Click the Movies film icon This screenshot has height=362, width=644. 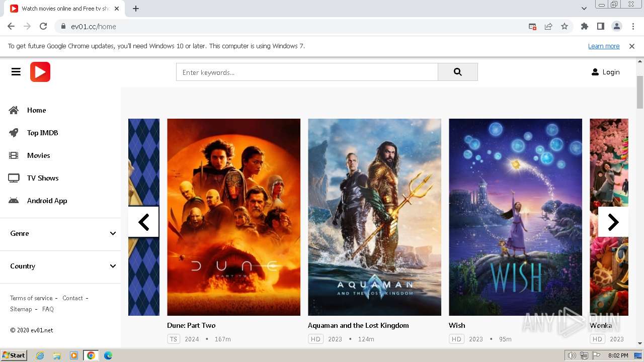click(x=14, y=155)
